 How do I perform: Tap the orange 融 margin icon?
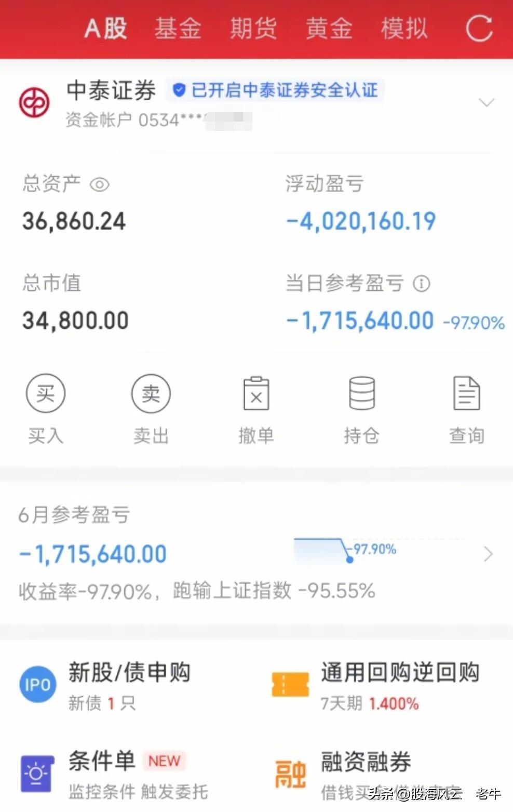click(290, 774)
